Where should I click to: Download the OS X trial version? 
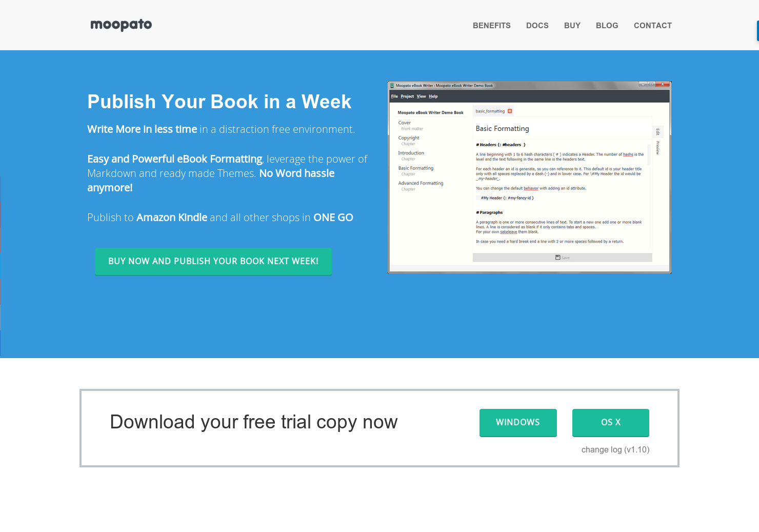(x=610, y=423)
